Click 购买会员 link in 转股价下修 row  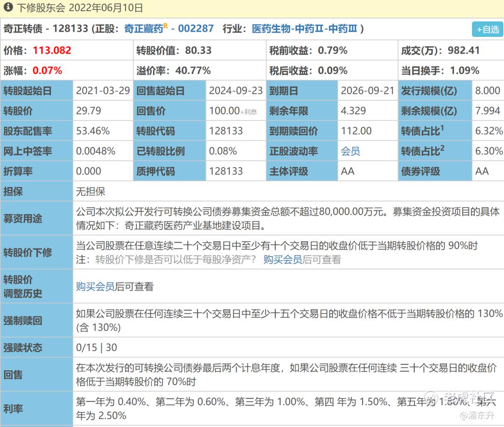coord(283,259)
